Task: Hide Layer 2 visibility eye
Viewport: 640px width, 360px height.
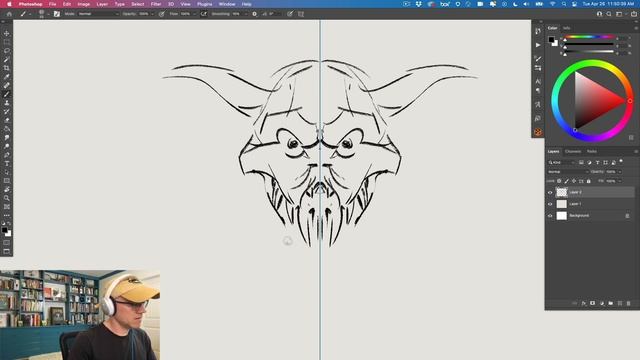Action: click(x=550, y=192)
